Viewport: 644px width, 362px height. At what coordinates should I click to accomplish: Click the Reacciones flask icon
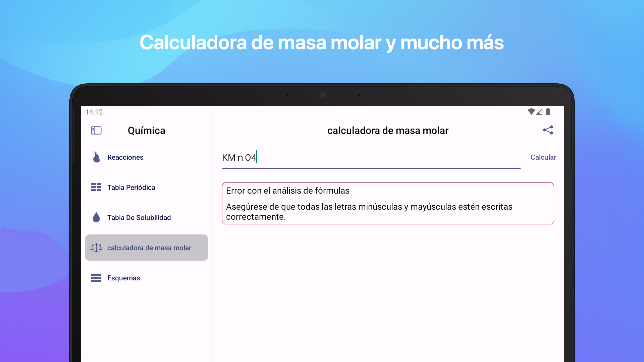(96, 157)
